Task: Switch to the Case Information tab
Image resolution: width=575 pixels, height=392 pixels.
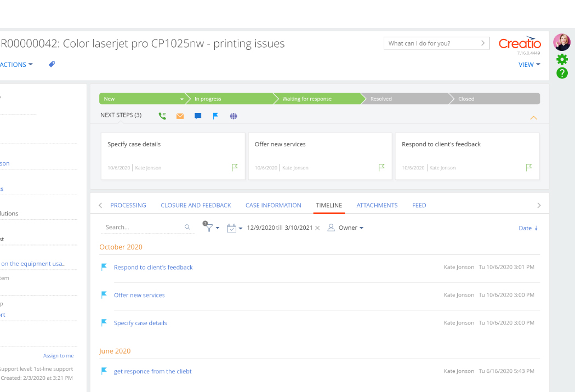Action: [273, 205]
